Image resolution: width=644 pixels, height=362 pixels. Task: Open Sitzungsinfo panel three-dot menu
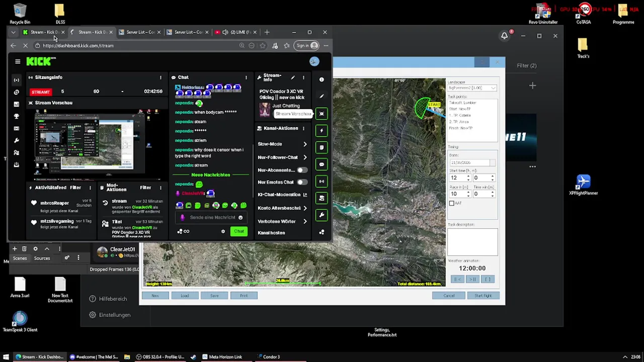point(160,77)
